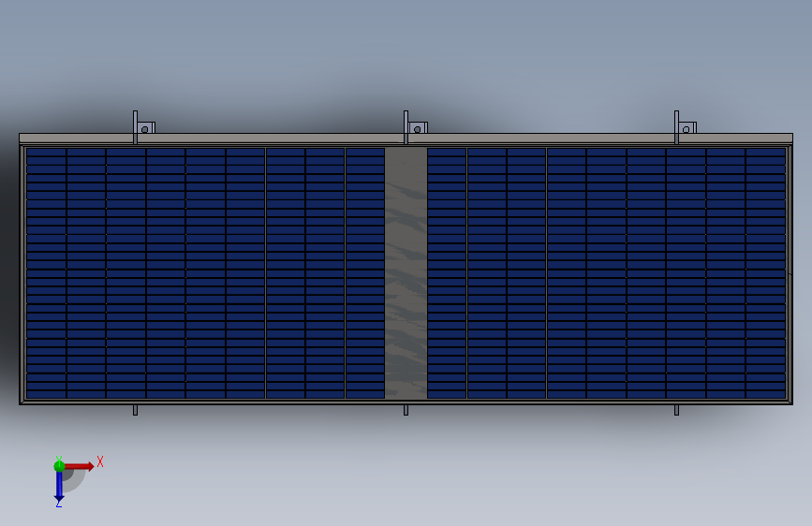This screenshot has width=812, height=526.
Task: Select the top-middle mounting bracket with hole
Action: (417, 128)
